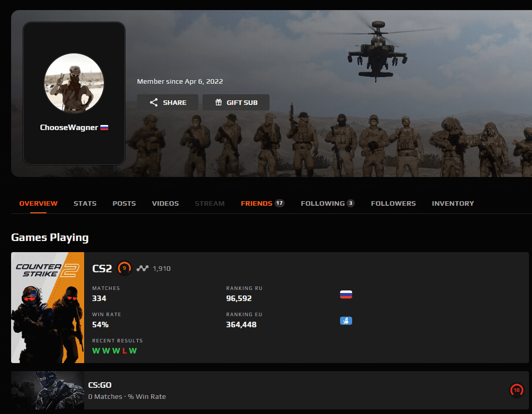Click the ELO graph icon beside 1,910
The image size is (532, 414).
click(x=143, y=269)
